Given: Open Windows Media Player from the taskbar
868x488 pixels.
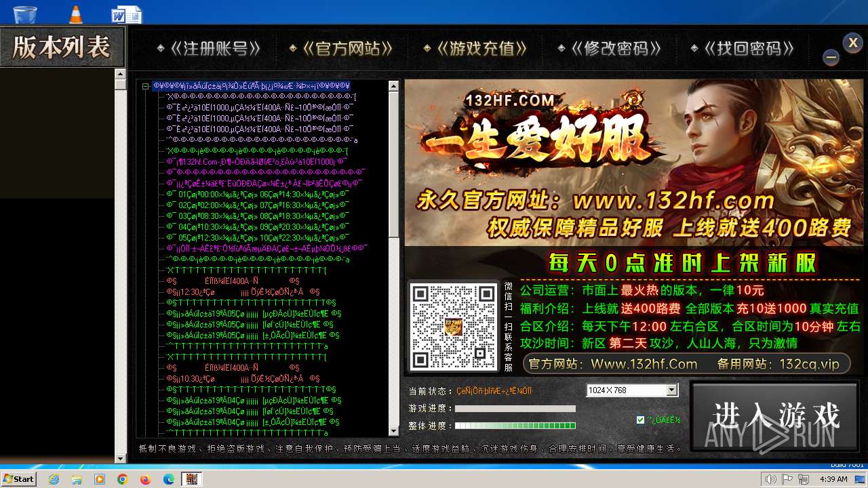Looking at the screenshot, I should tap(100, 479).
